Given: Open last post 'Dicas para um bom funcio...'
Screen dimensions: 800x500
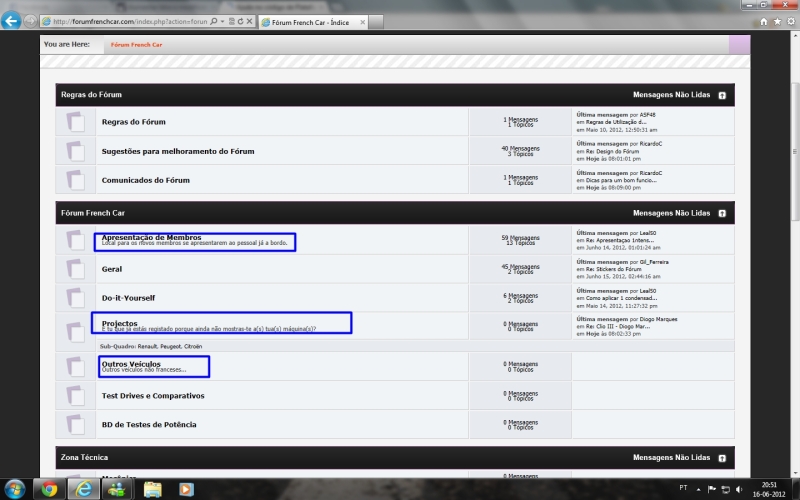Looking at the screenshot, I should (x=621, y=181).
